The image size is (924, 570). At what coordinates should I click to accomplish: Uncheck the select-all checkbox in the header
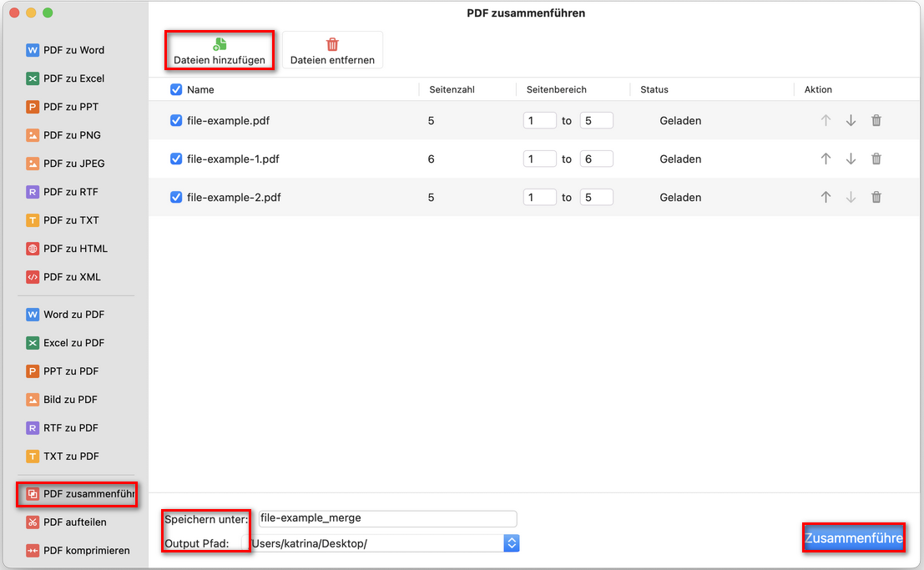(174, 89)
